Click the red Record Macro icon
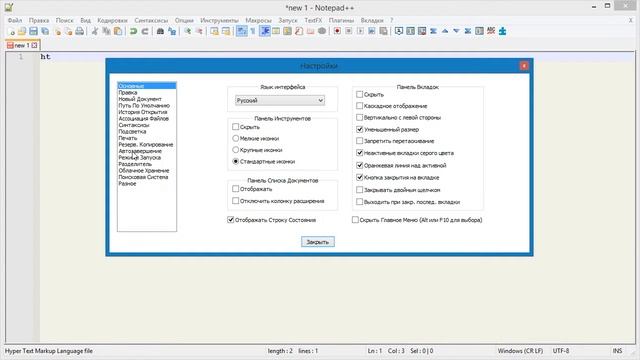The image size is (640, 360). click(337, 31)
